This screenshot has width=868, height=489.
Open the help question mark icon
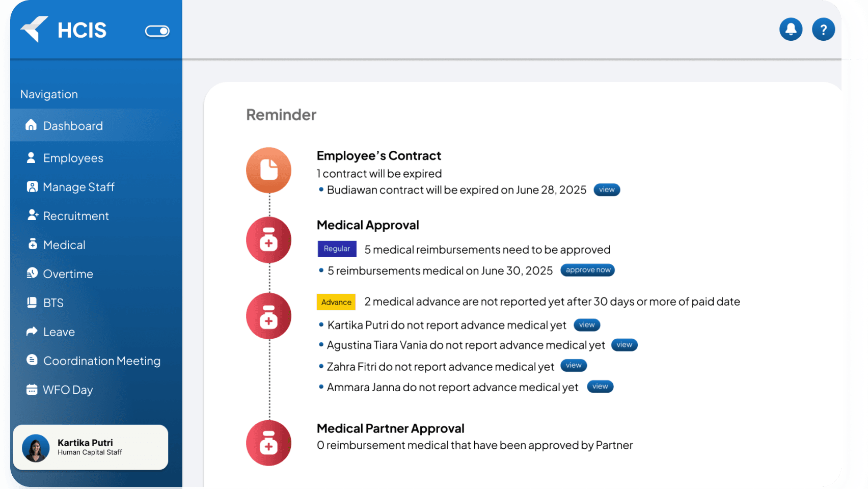pyautogui.click(x=823, y=29)
